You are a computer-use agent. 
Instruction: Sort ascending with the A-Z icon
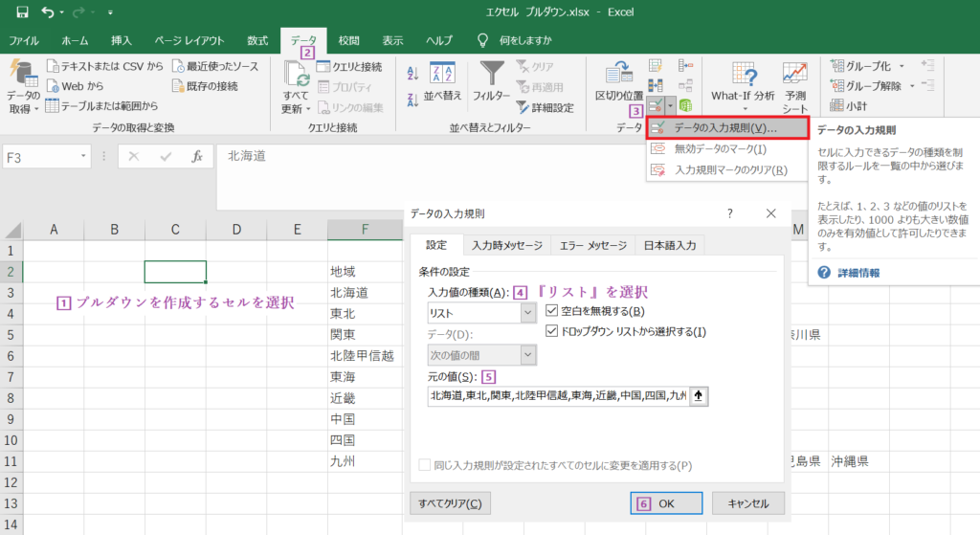pos(412,73)
